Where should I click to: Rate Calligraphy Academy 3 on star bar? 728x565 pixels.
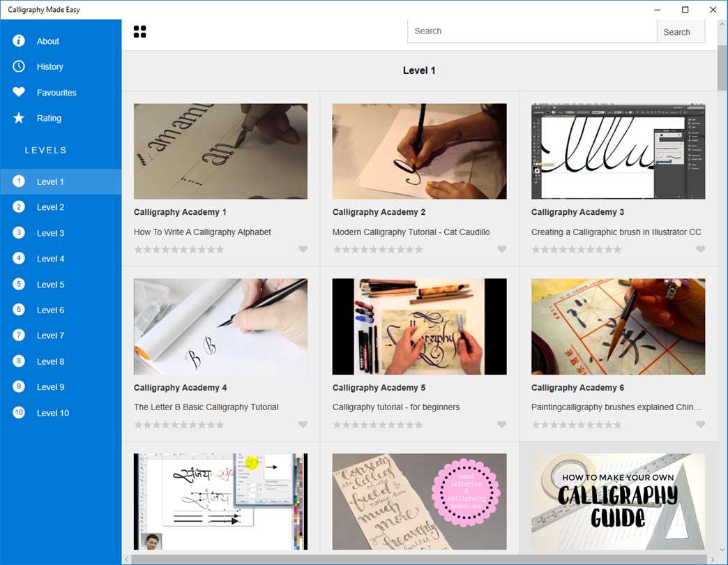tap(576, 250)
